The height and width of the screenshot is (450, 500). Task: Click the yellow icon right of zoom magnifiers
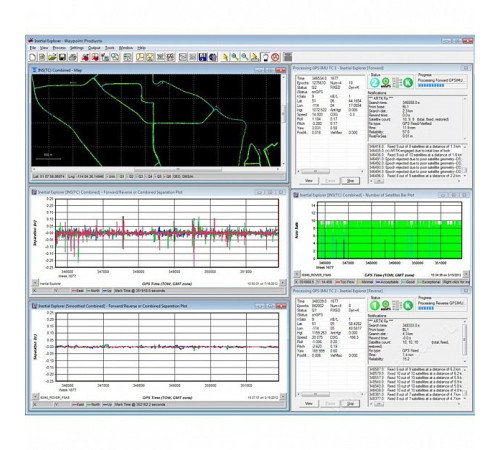(254, 57)
